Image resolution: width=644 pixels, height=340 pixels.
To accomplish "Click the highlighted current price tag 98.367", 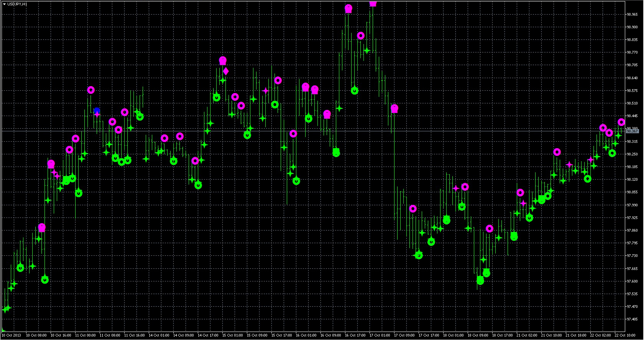I will [632, 131].
